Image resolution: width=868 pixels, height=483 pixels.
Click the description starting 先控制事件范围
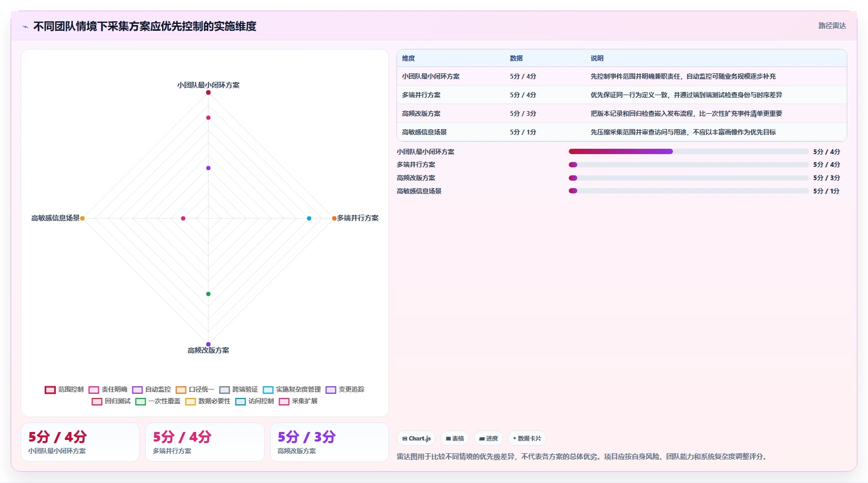point(683,77)
